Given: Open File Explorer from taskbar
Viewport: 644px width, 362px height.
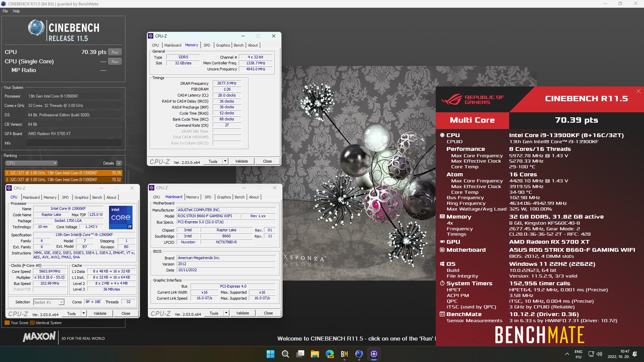Looking at the screenshot, I should 315,354.
